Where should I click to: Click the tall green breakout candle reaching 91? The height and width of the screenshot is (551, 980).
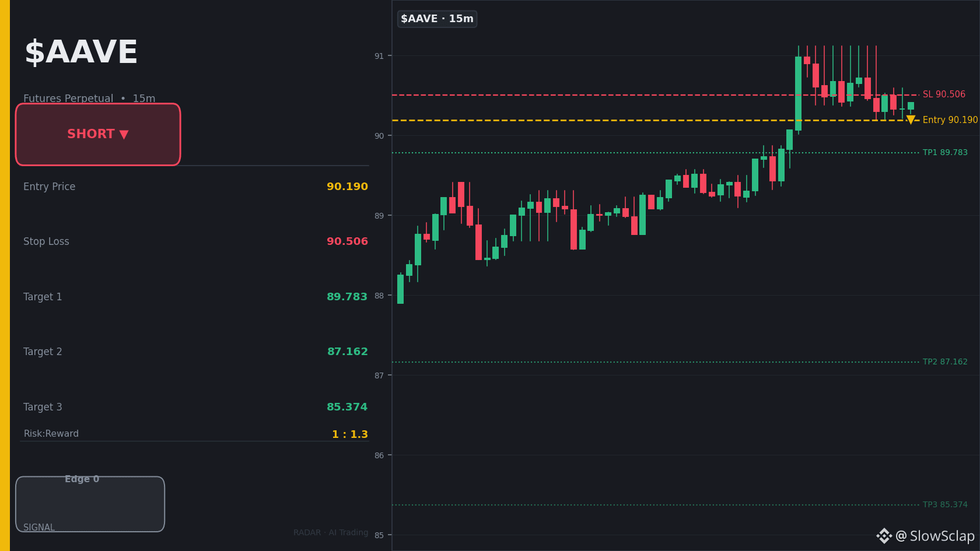tap(798, 93)
